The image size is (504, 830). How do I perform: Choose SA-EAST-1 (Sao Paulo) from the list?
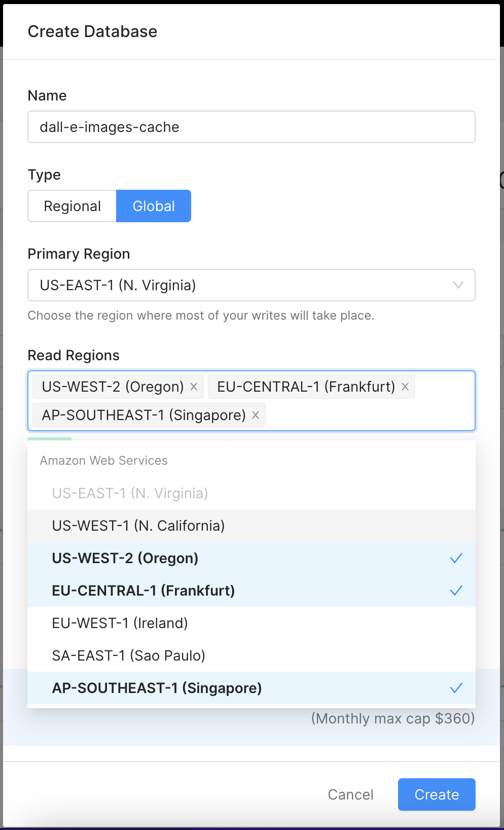(129, 655)
